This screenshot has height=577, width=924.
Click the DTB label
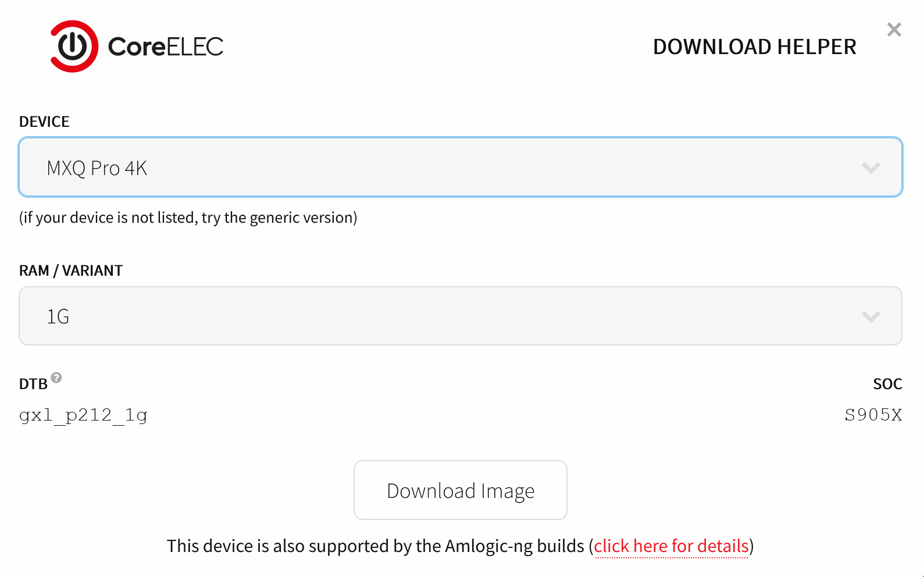33,384
